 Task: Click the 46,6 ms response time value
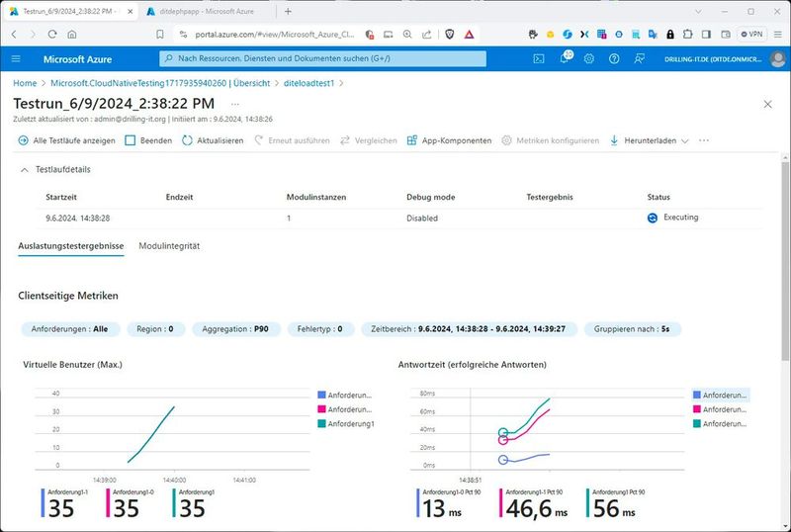point(536,507)
